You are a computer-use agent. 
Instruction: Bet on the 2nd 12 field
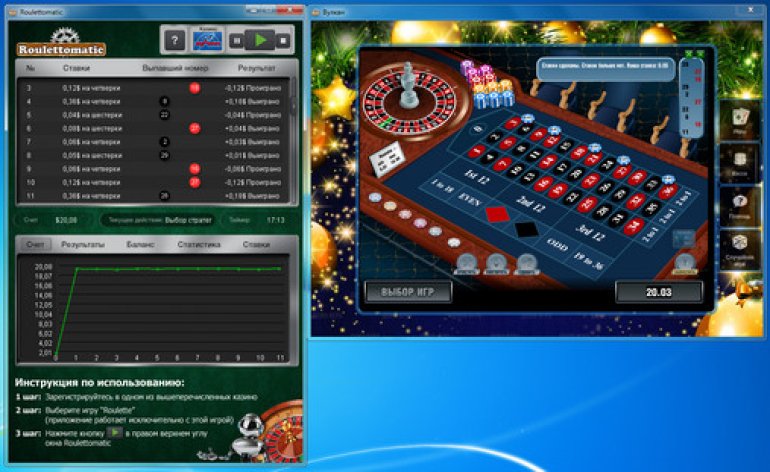point(530,203)
